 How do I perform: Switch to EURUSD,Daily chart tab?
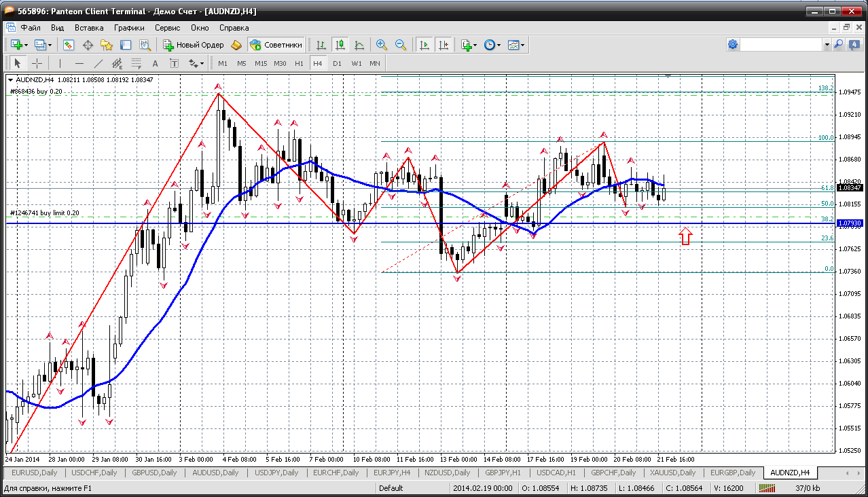click(35, 473)
